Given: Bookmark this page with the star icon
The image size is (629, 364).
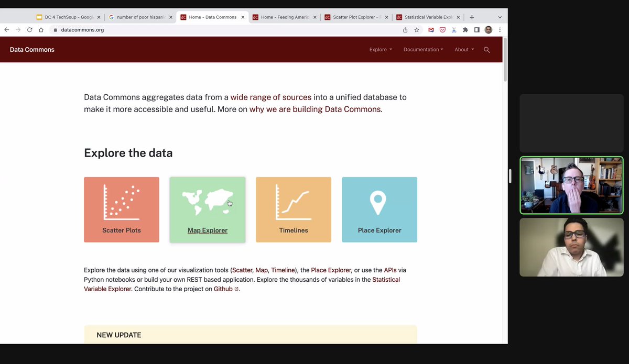Looking at the screenshot, I should click(x=417, y=30).
